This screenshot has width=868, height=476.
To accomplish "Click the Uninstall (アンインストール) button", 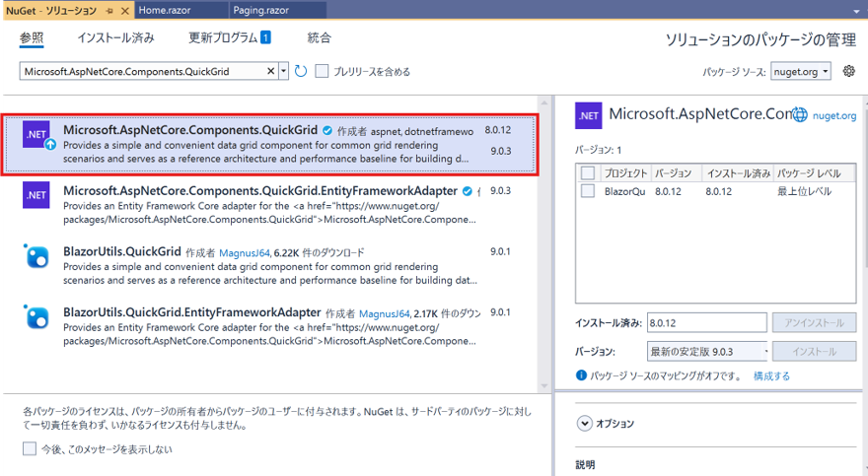I will (x=814, y=322).
